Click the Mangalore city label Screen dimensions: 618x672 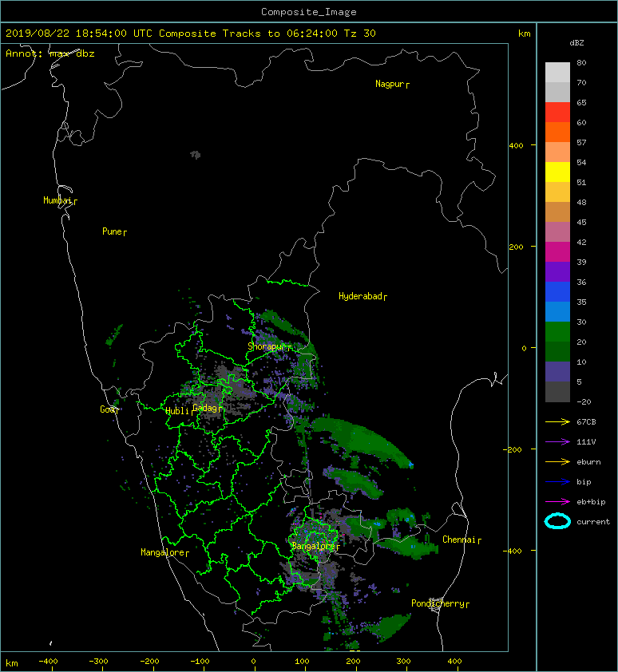coord(163,552)
